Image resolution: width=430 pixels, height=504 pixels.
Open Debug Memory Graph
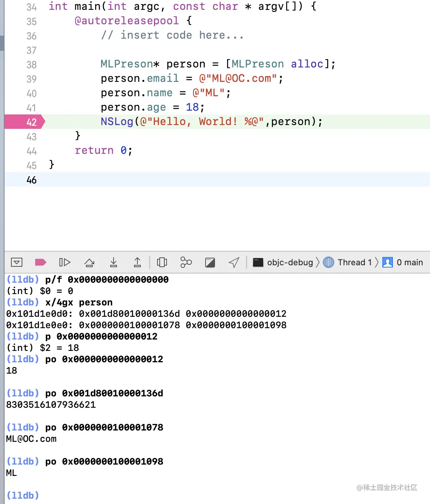point(186,262)
